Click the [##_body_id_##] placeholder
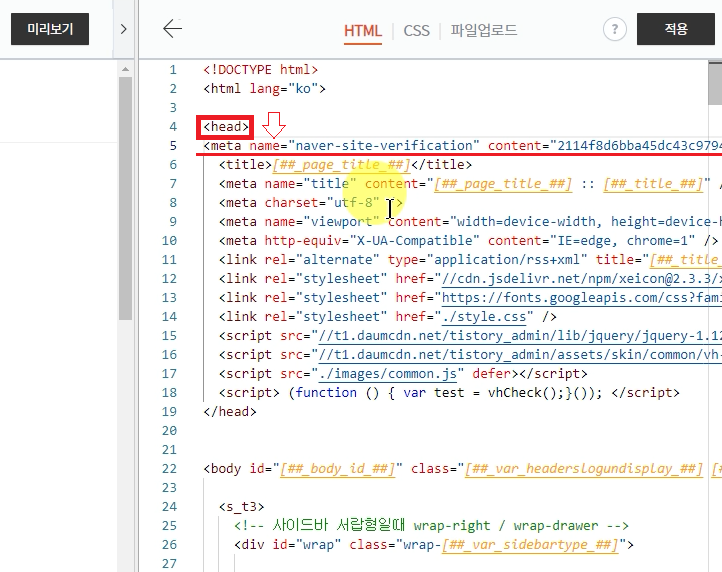This screenshot has height=572, width=722. coord(338,468)
